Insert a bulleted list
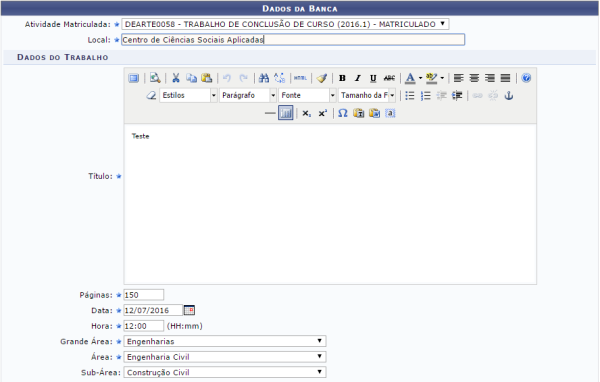 point(410,95)
